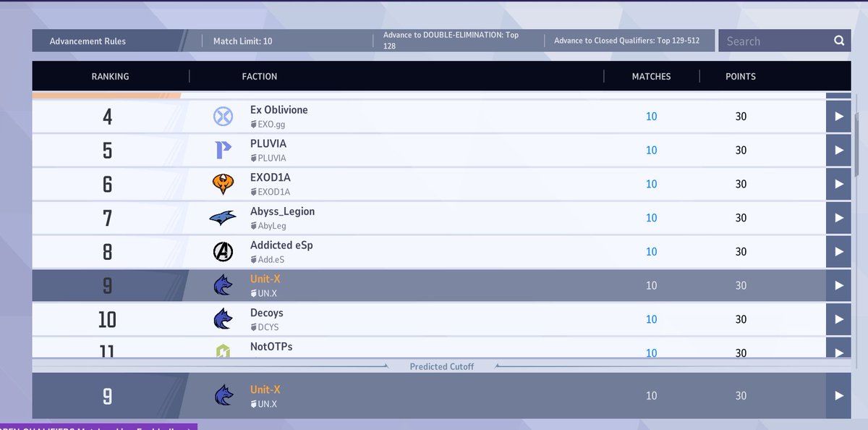Click EXOD1A matches count 10
This screenshot has width=868, height=430.
pyautogui.click(x=652, y=185)
